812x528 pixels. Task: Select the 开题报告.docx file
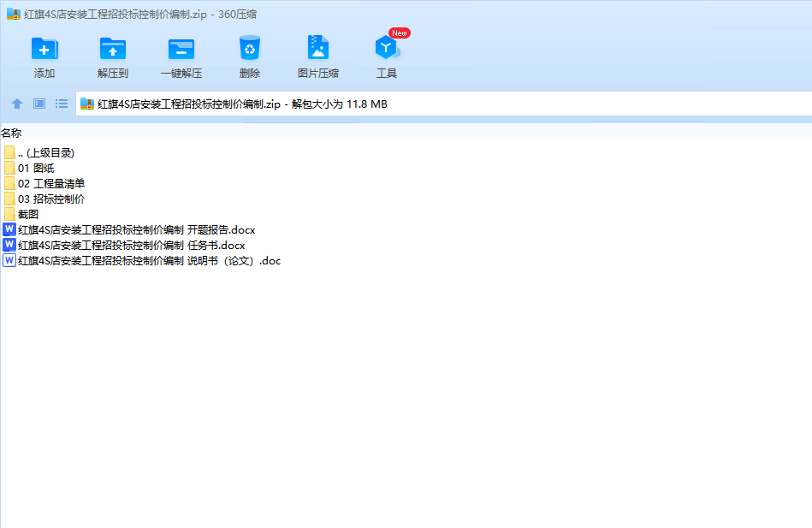129,229
